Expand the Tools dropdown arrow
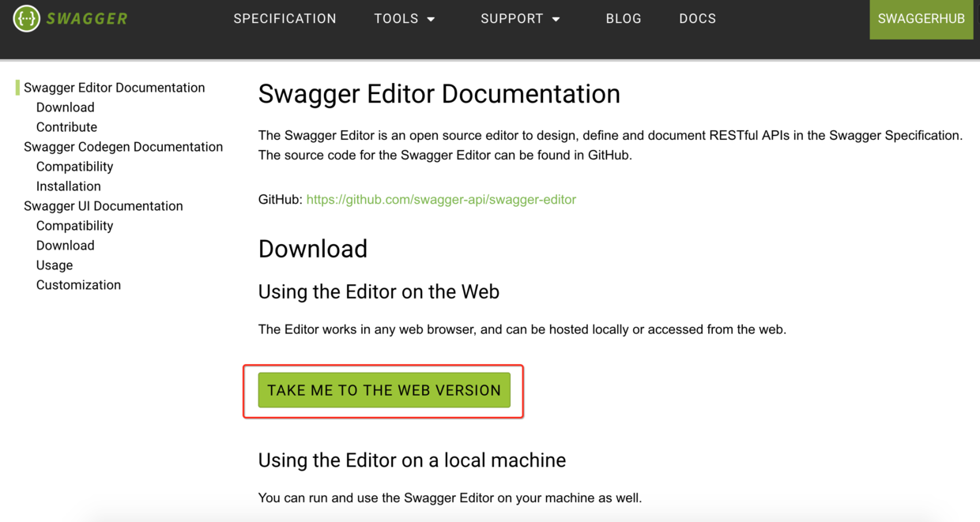The image size is (980, 522). click(x=431, y=19)
